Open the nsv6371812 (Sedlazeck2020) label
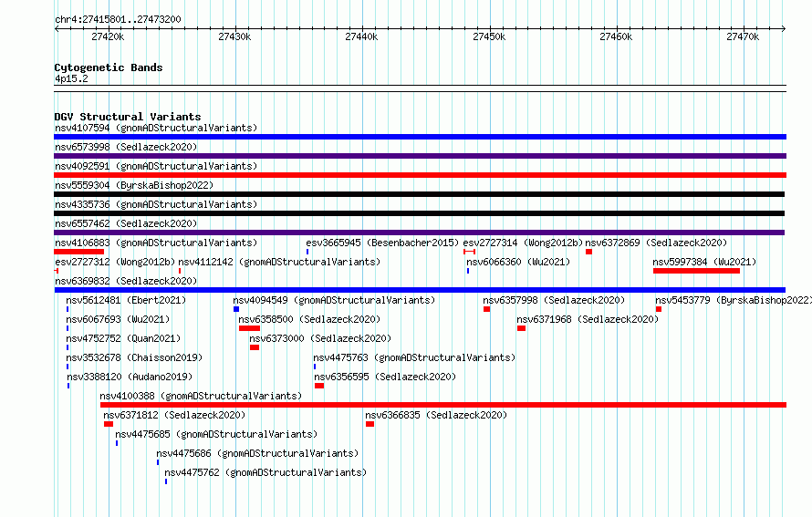 coord(174,415)
